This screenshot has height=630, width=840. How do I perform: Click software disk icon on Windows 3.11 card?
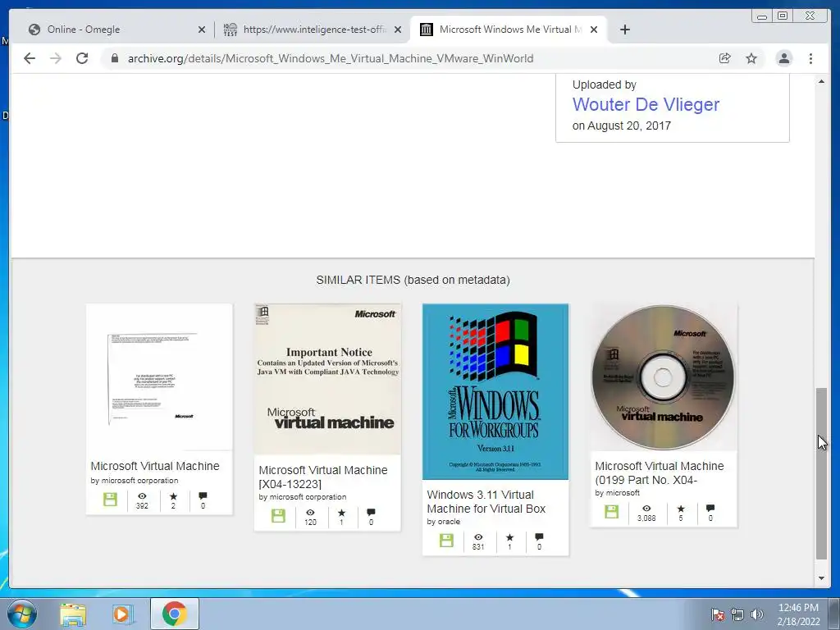447,540
